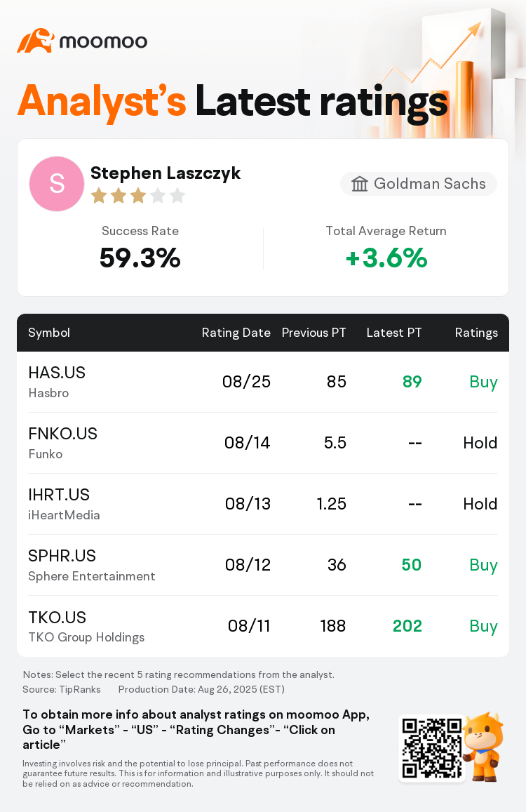Open the SPHR.US Sphere Entertainment row
The image size is (526, 812).
(263, 565)
